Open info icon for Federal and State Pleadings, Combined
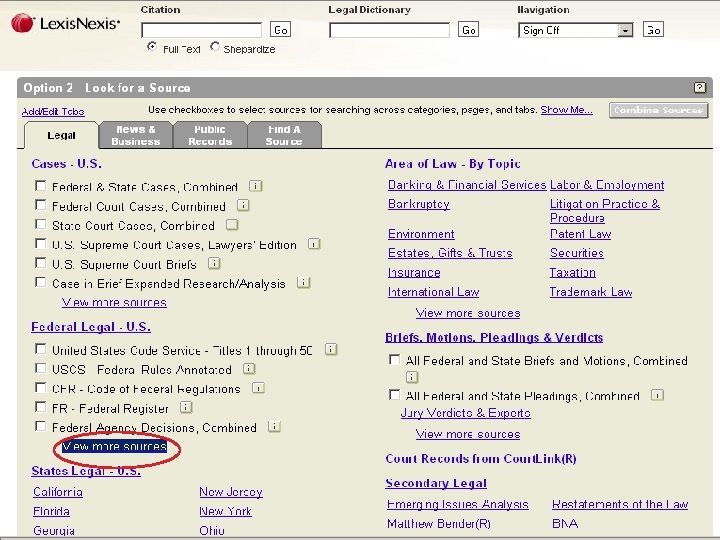The image size is (720, 540). (x=658, y=395)
